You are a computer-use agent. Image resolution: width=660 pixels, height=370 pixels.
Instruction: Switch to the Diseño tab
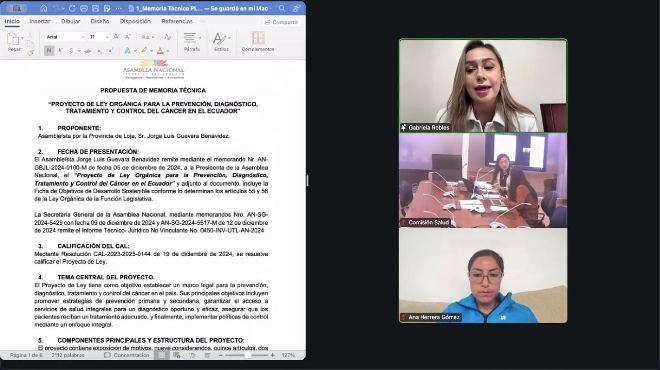tap(100, 21)
